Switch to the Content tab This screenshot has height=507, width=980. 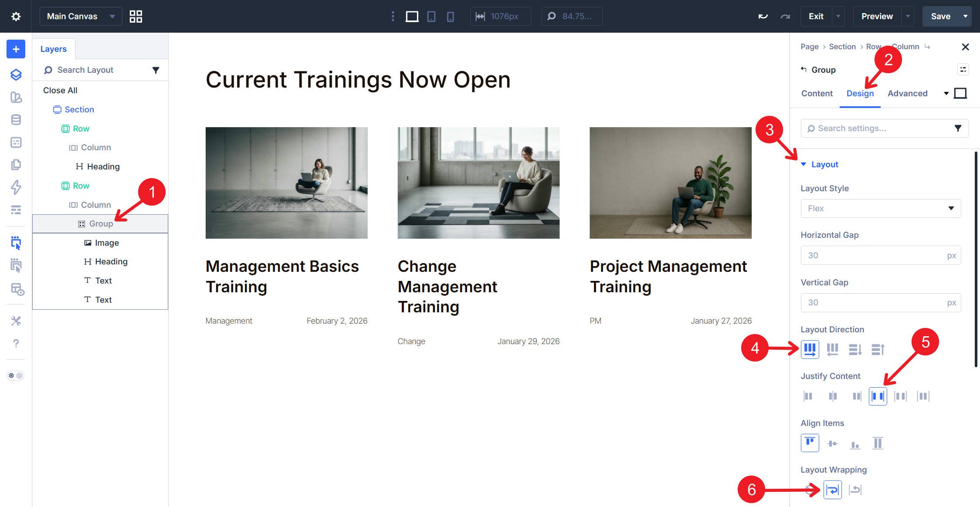817,93
